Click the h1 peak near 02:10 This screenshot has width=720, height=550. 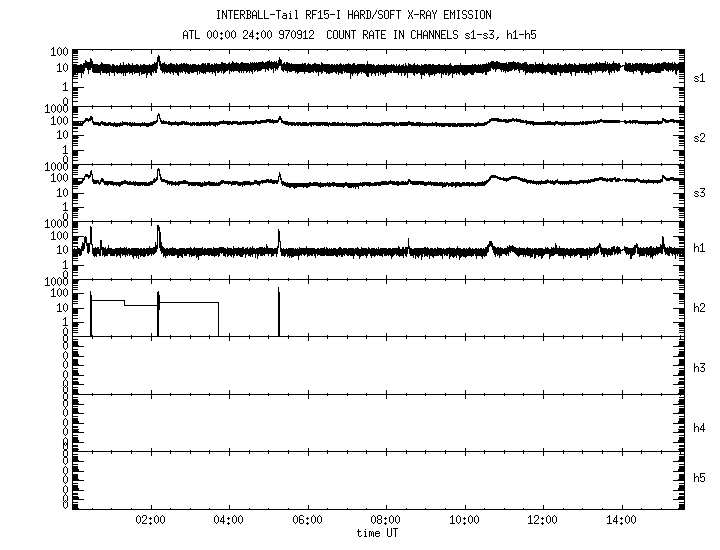pyautogui.click(x=158, y=236)
